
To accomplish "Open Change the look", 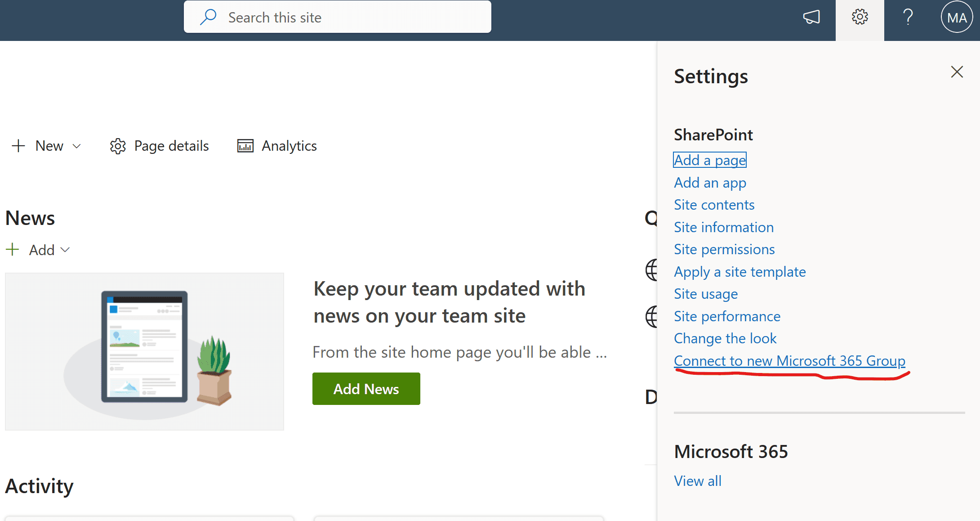I will pos(725,338).
